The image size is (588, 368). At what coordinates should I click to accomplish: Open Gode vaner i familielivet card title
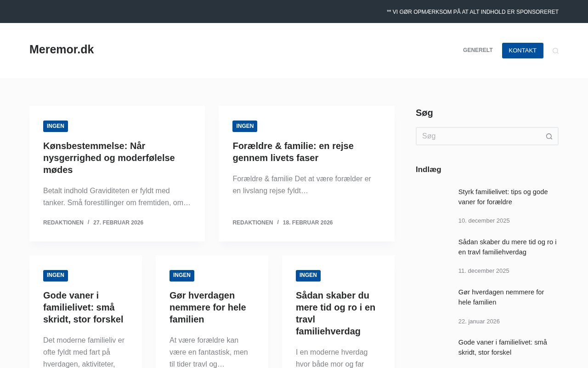[83, 307]
